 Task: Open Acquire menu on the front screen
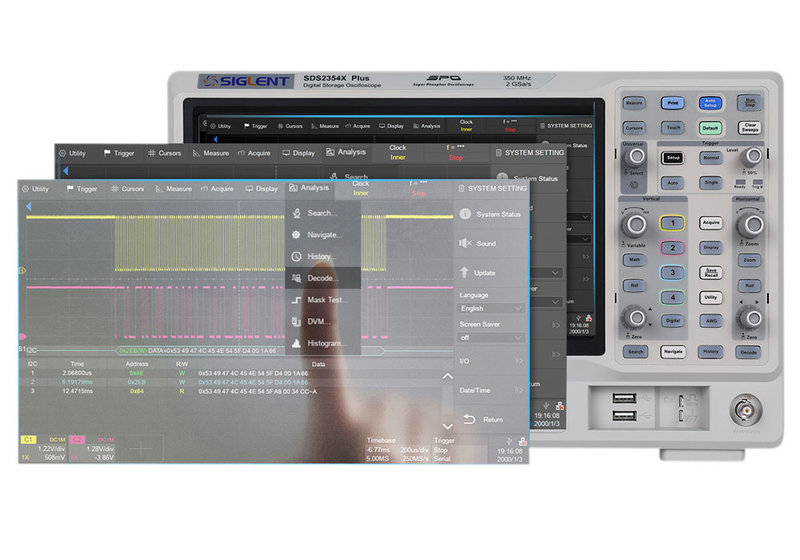click(217, 189)
